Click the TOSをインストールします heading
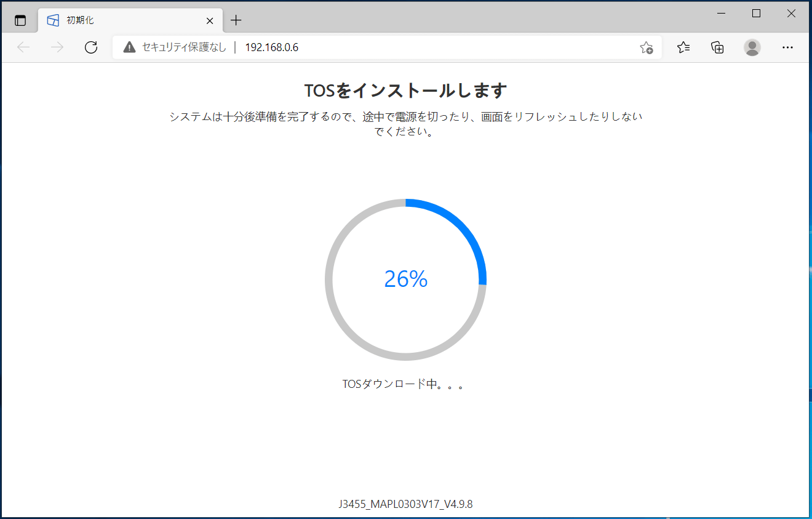This screenshot has width=812, height=519. pos(405,91)
